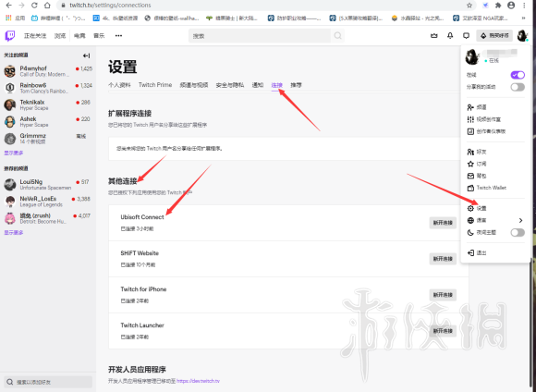The height and width of the screenshot is (392, 536).
Task: Click the Twitch logo home icon
Action: [x=10, y=35]
